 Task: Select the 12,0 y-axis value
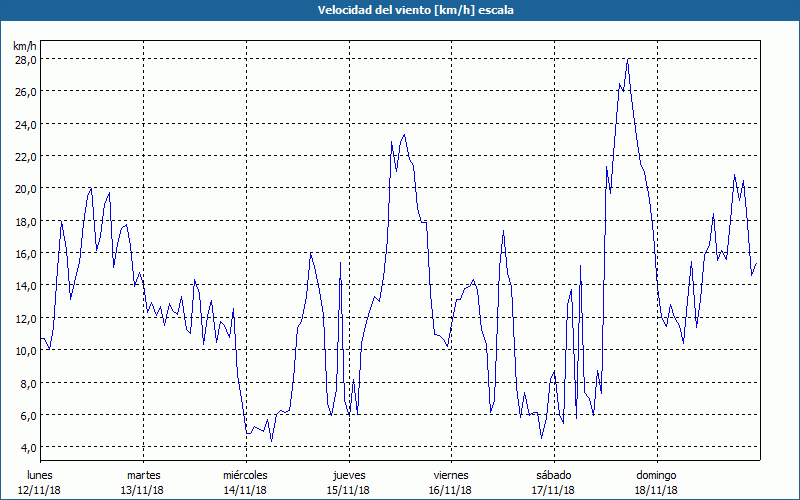tap(26, 318)
